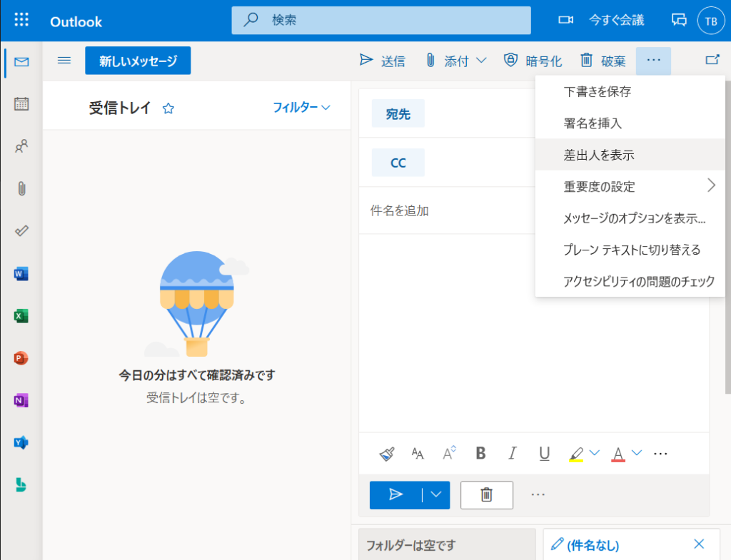Start a meeting with 今すぐ会議 camera icon
The image size is (731, 560).
click(x=565, y=20)
